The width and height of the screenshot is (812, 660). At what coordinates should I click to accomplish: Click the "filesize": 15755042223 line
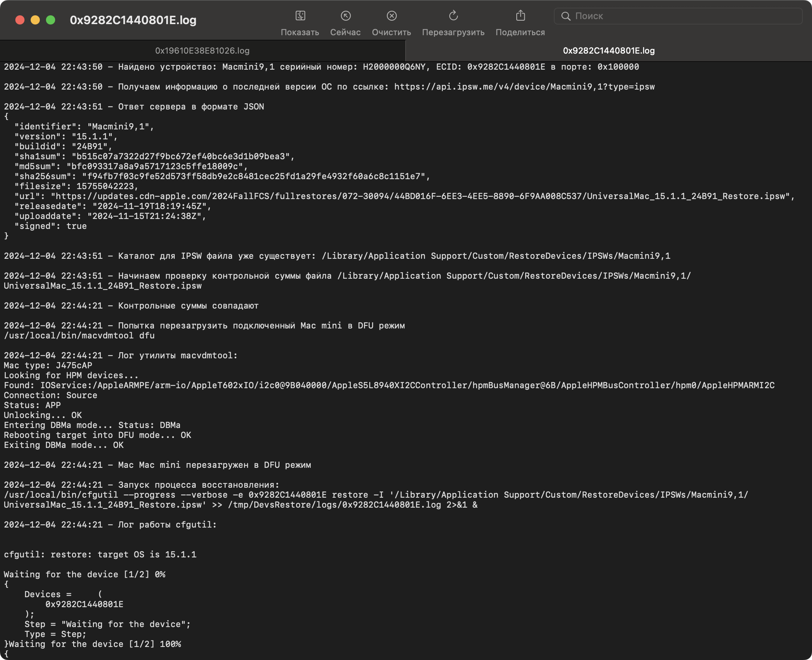click(x=76, y=186)
